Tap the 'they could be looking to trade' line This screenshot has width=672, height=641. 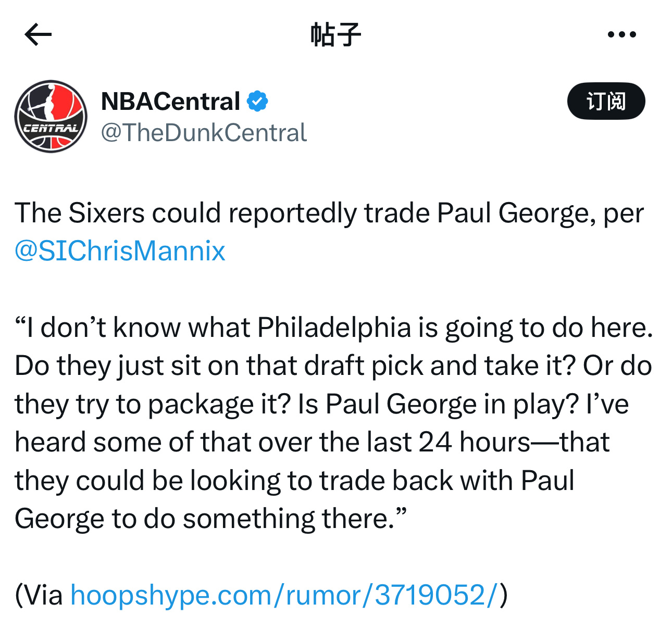(294, 481)
